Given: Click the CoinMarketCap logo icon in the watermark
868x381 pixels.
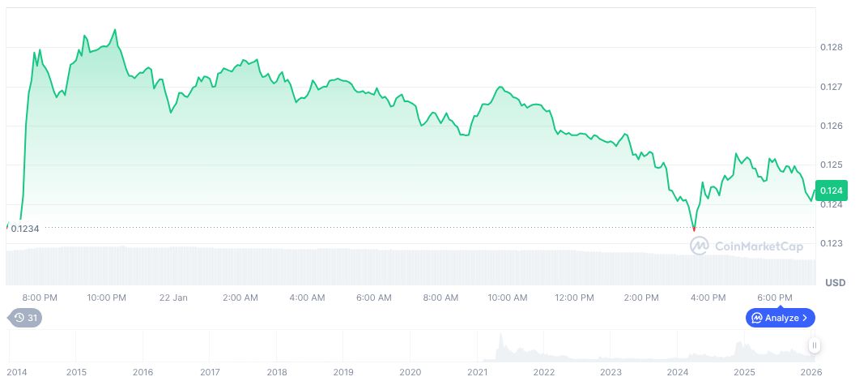Looking at the screenshot, I should coord(700,246).
